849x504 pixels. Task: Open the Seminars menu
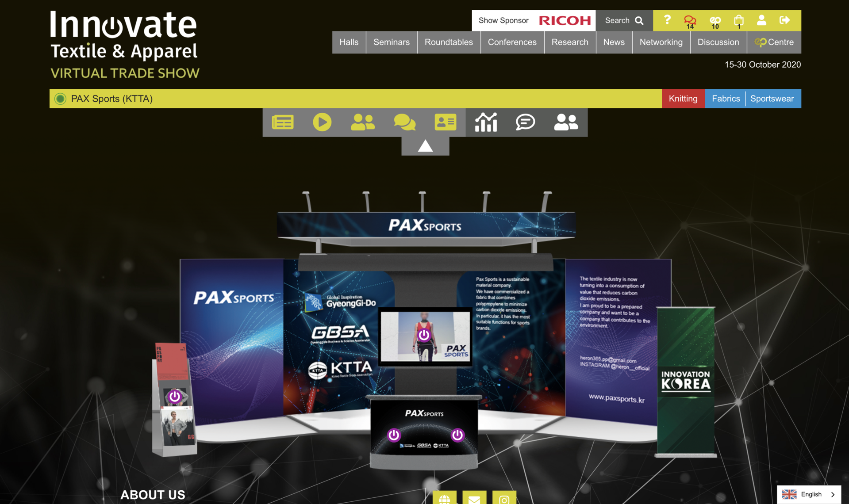pos(392,42)
